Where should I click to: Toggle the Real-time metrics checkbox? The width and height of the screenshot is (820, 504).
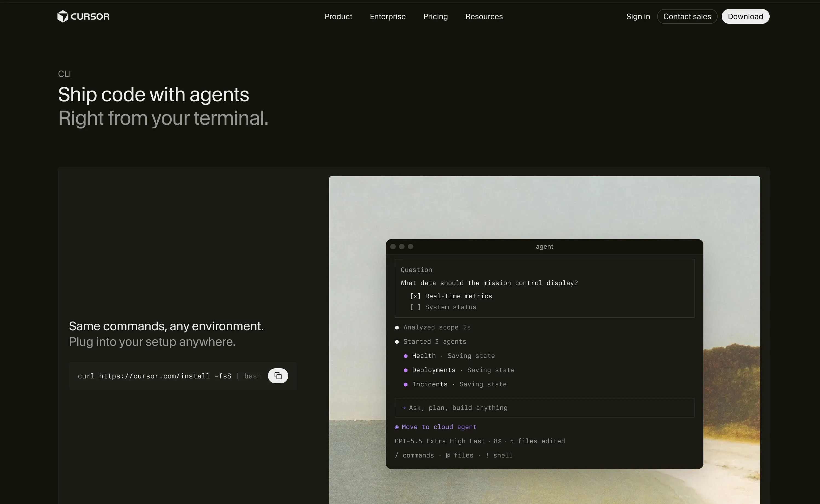(415, 296)
